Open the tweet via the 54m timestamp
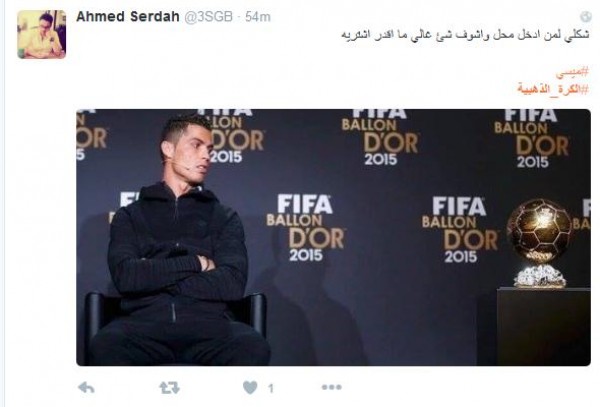This screenshot has width=600, height=407. pos(258,17)
